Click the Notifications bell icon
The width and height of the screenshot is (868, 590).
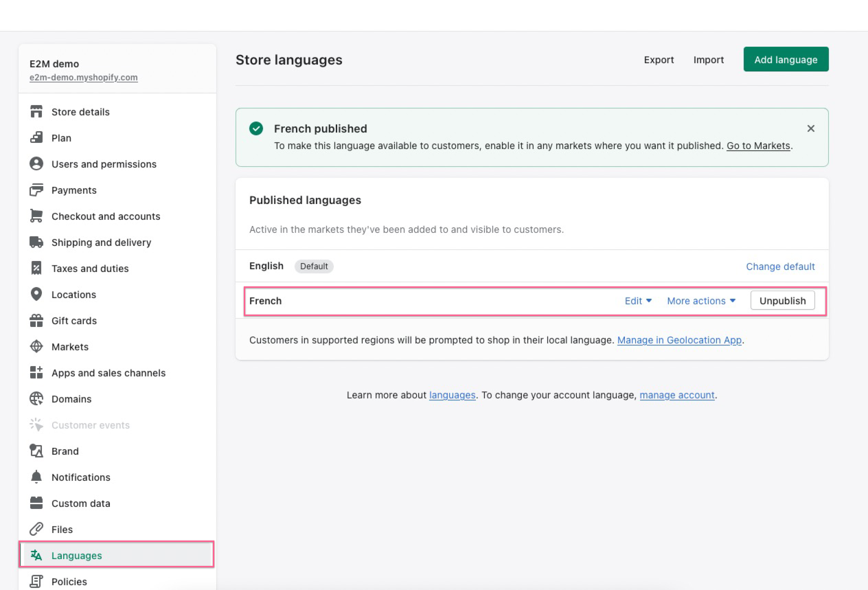click(x=36, y=477)
